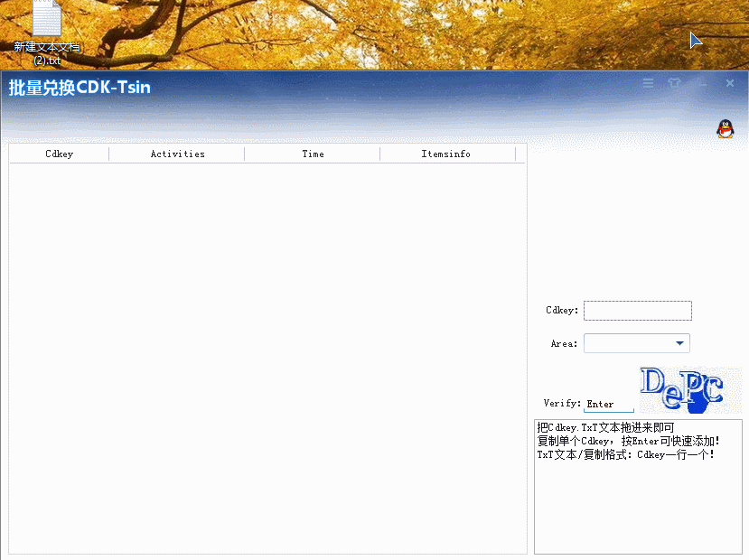
Task: Click the QQ penguin icon
Action: pos(726,129)
